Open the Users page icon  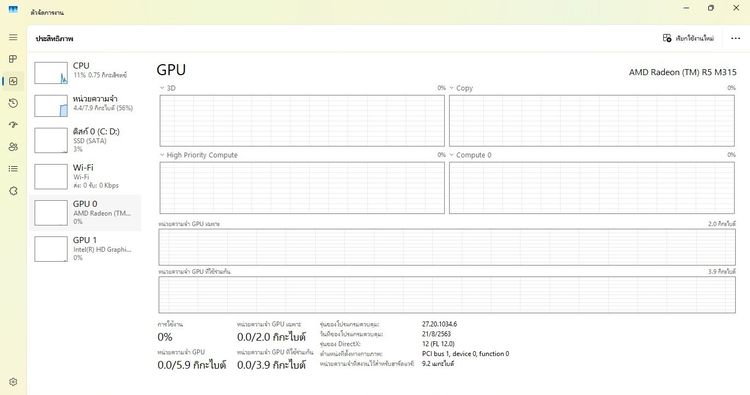point(13,147)
